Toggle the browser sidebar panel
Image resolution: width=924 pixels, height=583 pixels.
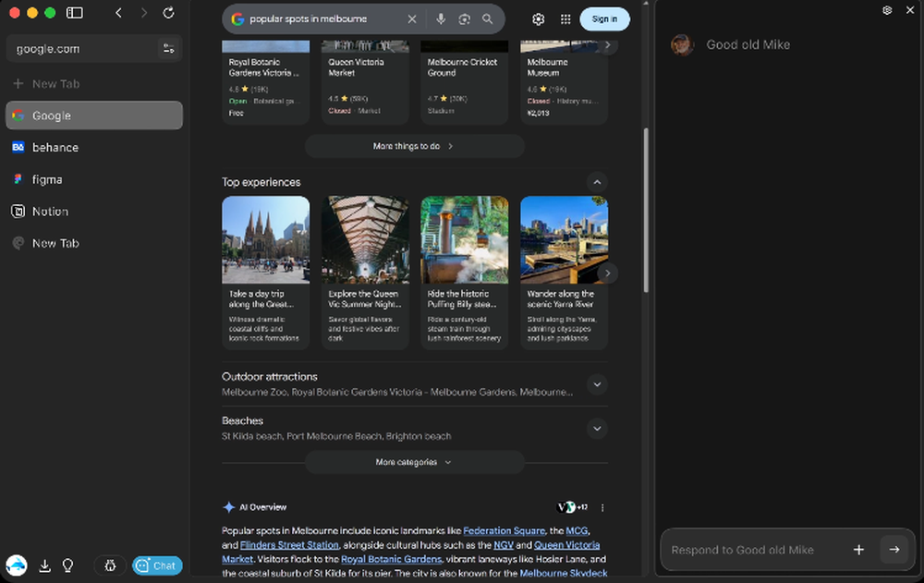74,13
